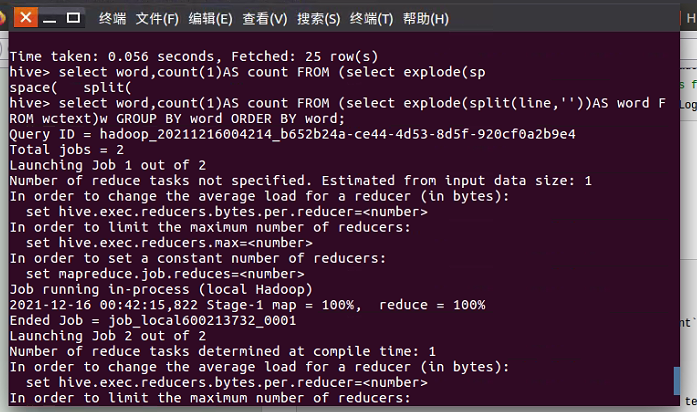The width and height of the screenshot is (697, 412).
Task: Click the 终端 window title label
Action: (x=112, y=19)
